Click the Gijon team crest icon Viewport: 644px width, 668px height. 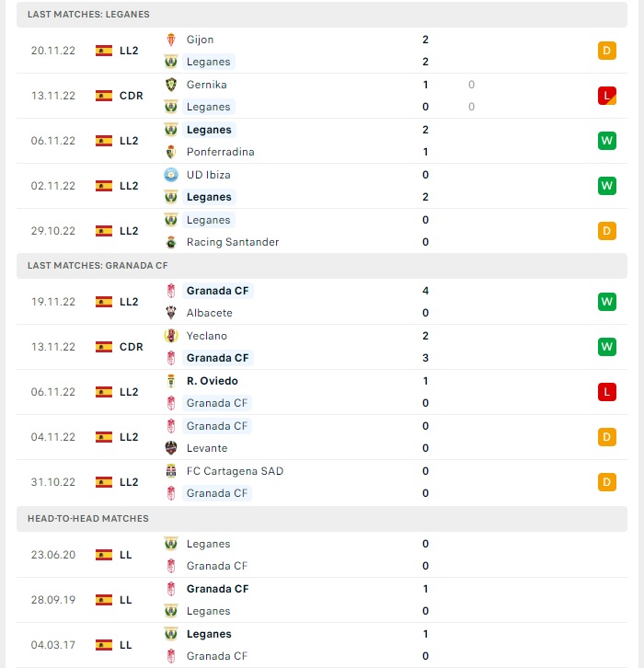[171, 40]
